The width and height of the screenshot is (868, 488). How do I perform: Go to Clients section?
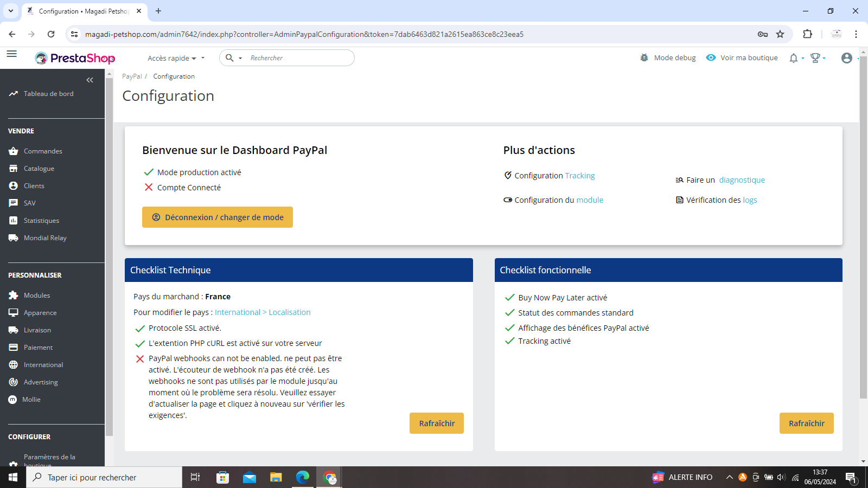34,186
